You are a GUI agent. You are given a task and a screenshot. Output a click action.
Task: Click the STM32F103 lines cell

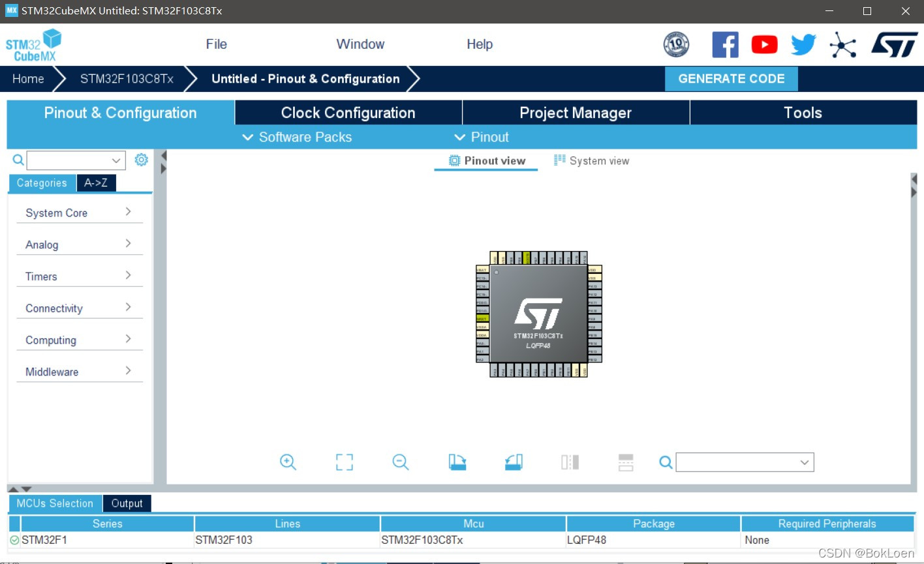[287, 540]
